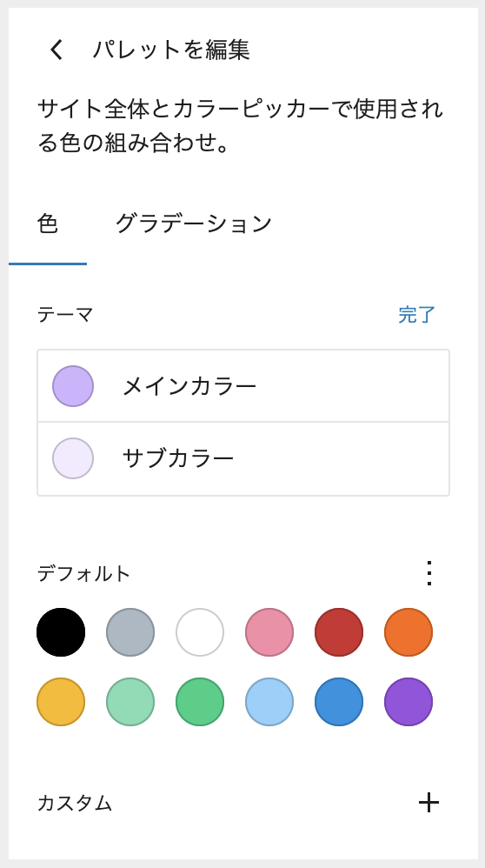This screenshot has height=868, width=485.
Task: Choose the yellow default color swatch
Action: click(61, 702)
